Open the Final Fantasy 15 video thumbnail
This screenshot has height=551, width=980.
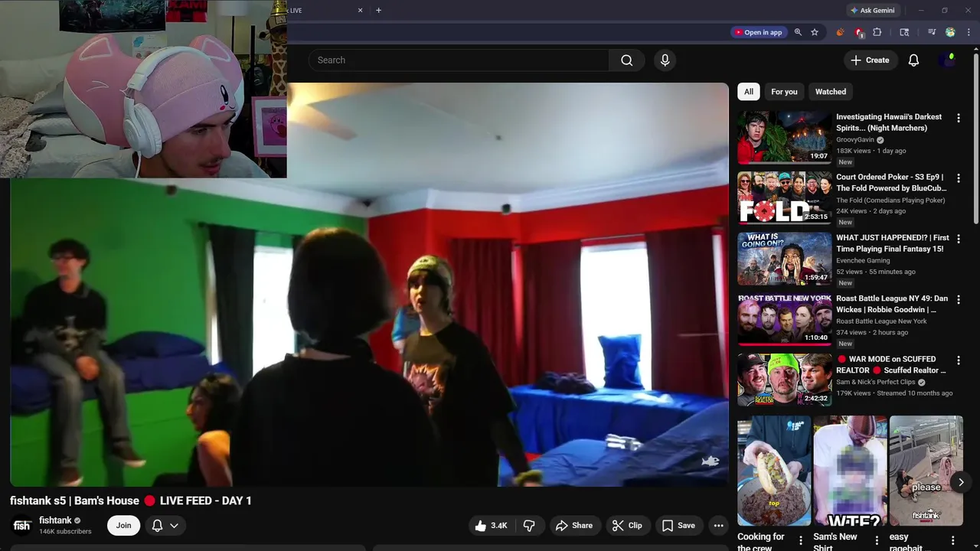tap(784, 259)
